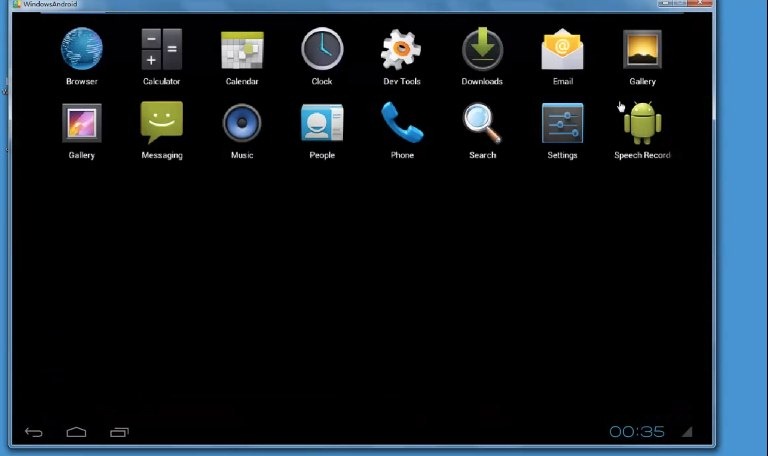Open the Clock app
This screenshot has height=456, width=768.
322,48
